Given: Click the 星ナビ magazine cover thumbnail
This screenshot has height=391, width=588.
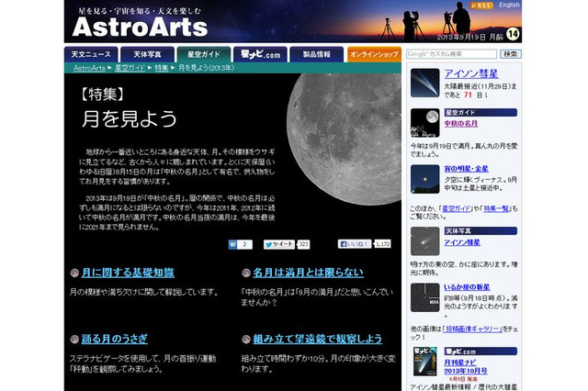Looking at the screenshot, I should (424, 362).
